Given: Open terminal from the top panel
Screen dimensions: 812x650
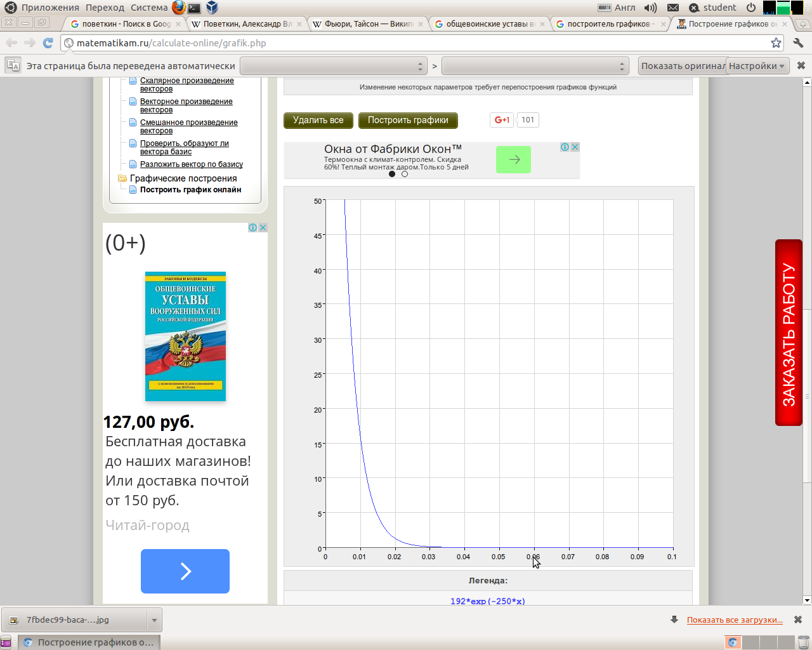Looking at the screenshot, I should pyautogui.click(x=195, y=8).
